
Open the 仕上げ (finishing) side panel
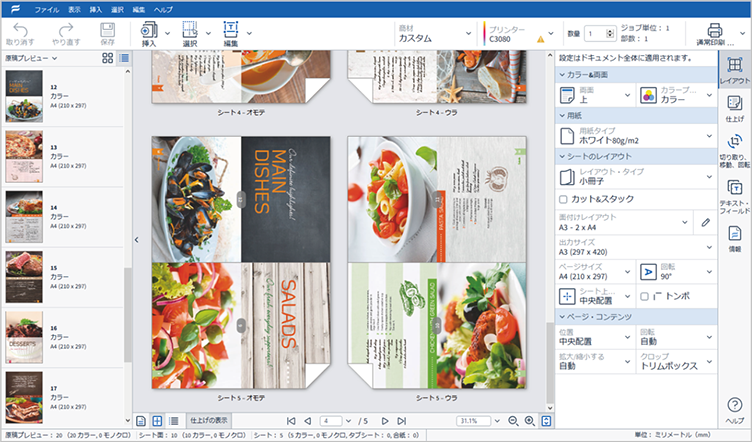click(734, 108)
